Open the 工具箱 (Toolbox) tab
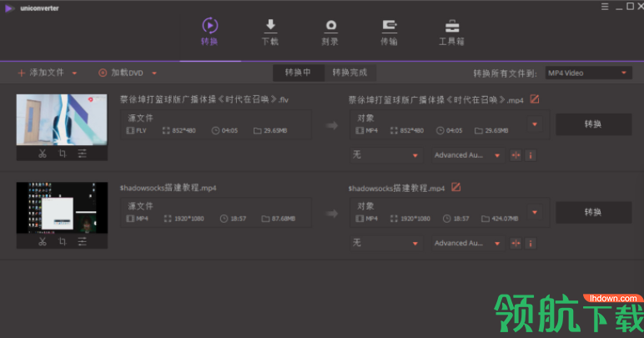The width and height of the screenshot is (644, 338). tap(451, 32)
